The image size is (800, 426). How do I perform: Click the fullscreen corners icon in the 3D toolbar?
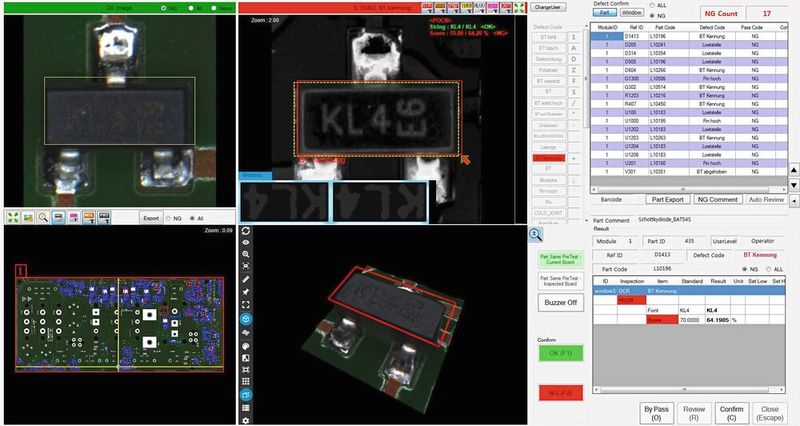click(246, 305)
